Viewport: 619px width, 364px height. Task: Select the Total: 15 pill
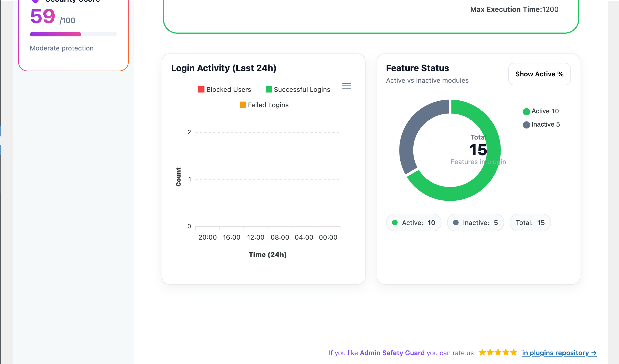(530, 223)
